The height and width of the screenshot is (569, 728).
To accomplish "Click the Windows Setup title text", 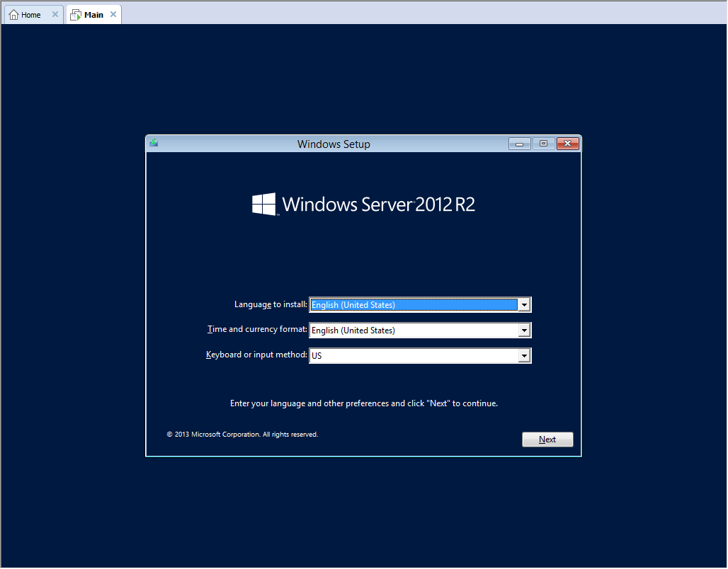I will [x=334, y=144].
